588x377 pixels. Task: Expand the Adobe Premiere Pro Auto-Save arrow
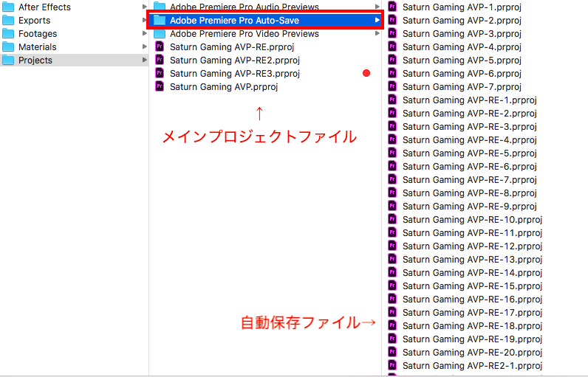tap(377, 20)
